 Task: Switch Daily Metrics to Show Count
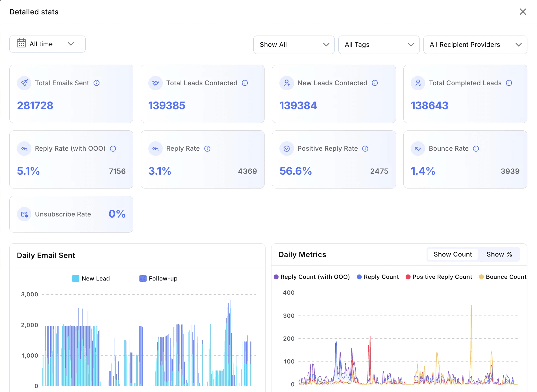(x=453, y=254)
